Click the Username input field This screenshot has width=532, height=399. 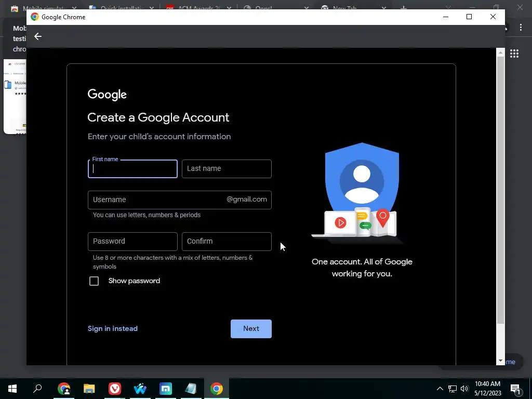tap(179, 200)
